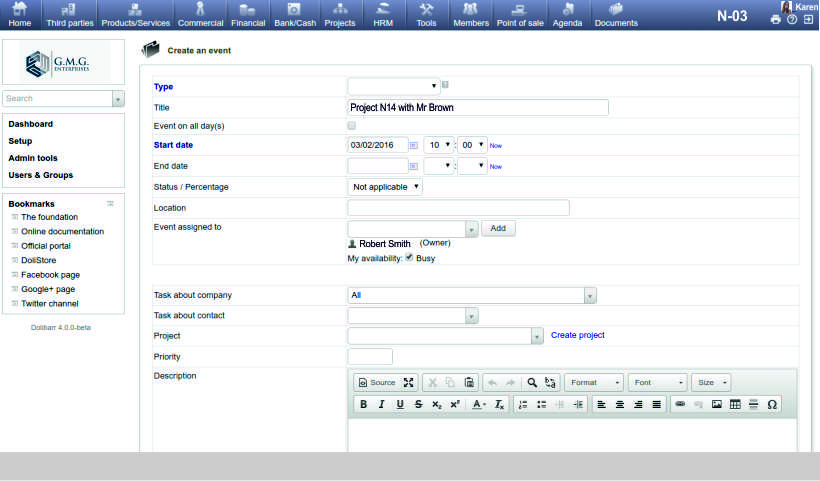Expand the Status / Percentage dropdown
This screenshot has width=820, height=481.
coord(385,187)
